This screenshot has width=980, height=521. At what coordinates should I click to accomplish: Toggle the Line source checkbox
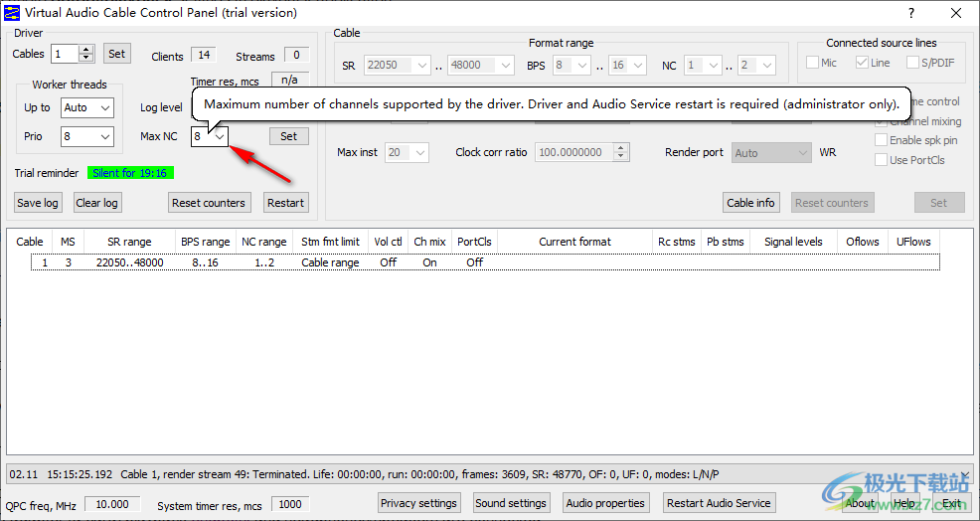(x=862, y=64)
